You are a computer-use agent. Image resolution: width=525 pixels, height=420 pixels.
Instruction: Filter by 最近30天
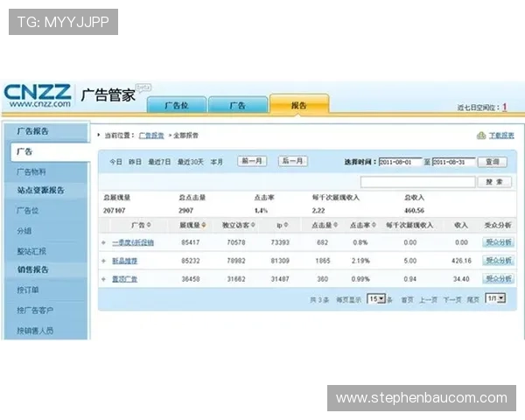point(191,162)
